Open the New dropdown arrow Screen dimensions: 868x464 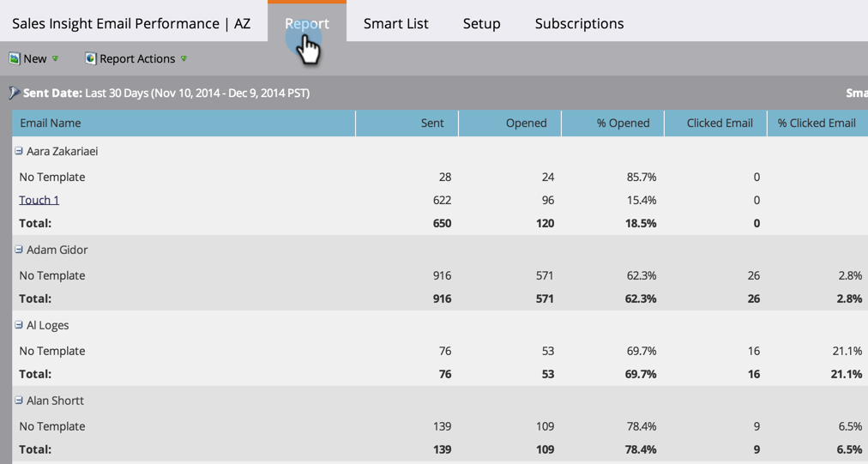(55, 58)
